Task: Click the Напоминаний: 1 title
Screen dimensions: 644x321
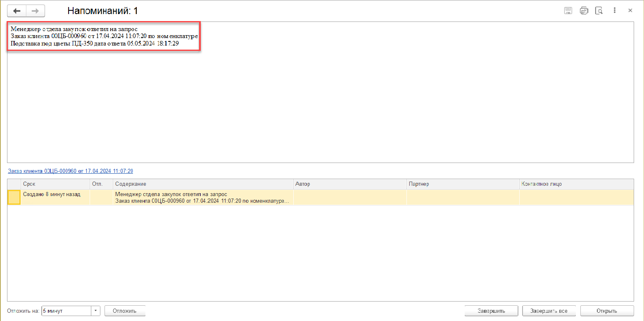Action: (102, 11)
